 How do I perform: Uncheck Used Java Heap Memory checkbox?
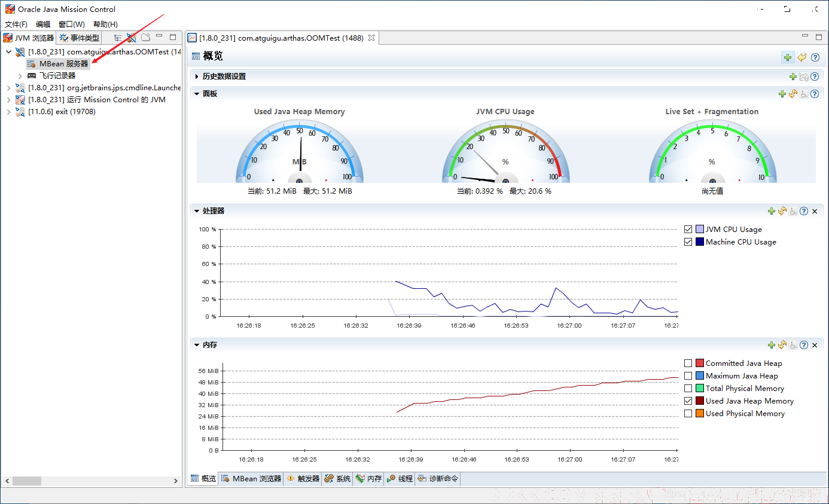[688, 401]
